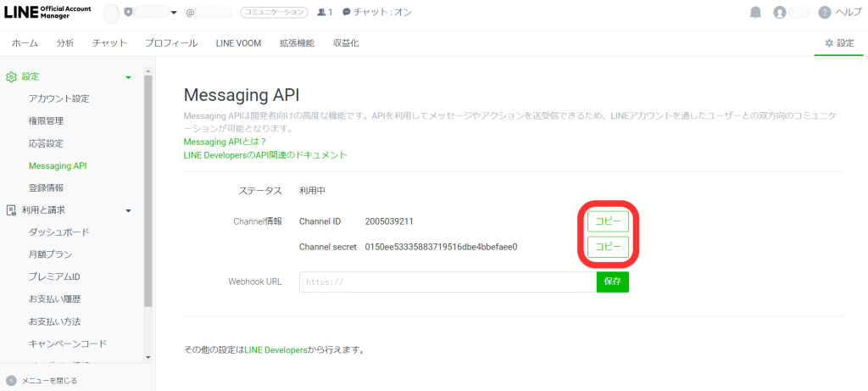The height and width of the screenshot is (391, 868).
Task: Open 月額プラン in sidebar
Action: point(50,254)
